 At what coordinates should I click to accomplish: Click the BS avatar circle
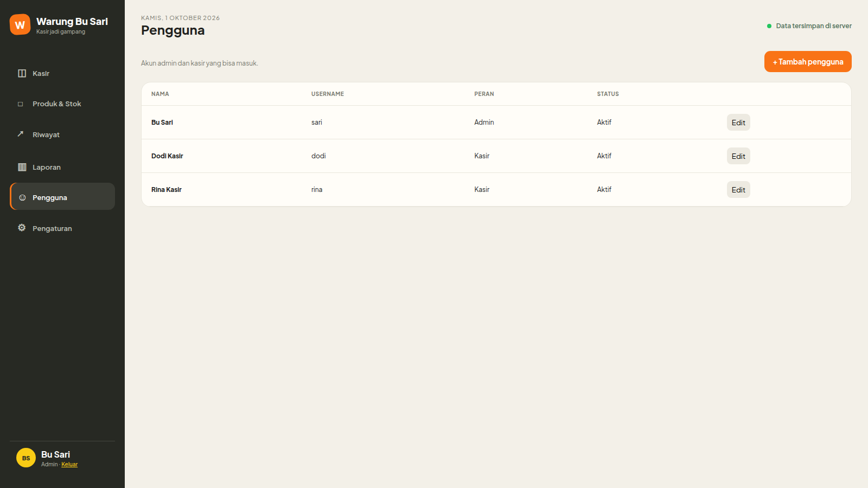[26, 458]
